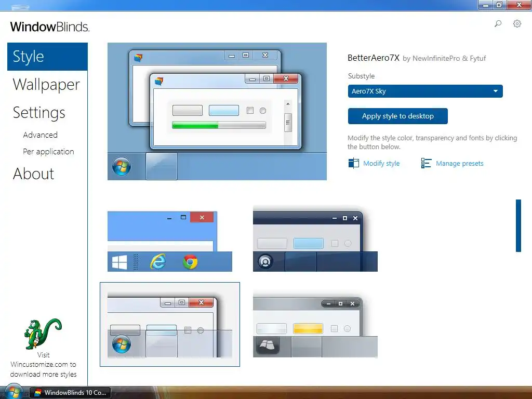
Task: Open the gear settings icon
Action: [x=517, y=24]
